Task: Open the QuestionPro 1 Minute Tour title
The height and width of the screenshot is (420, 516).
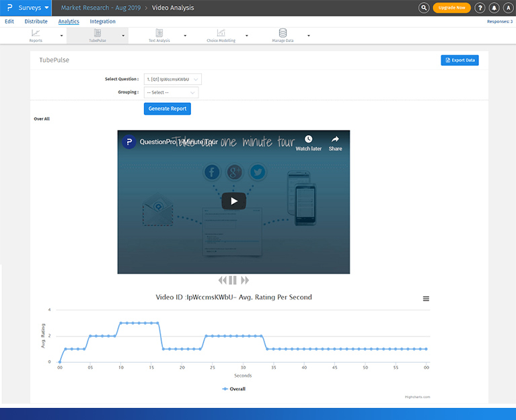Action: [x=179, y=142]
